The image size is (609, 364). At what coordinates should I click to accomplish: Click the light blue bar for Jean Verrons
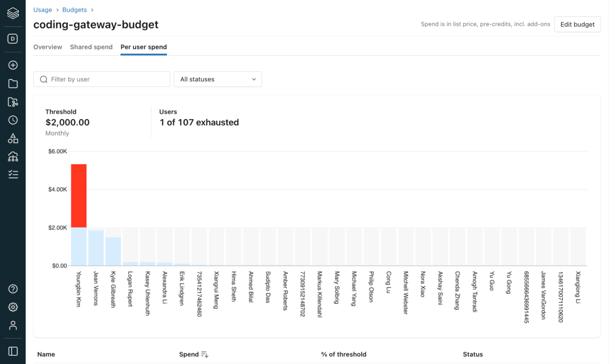(x=96, y=248)
